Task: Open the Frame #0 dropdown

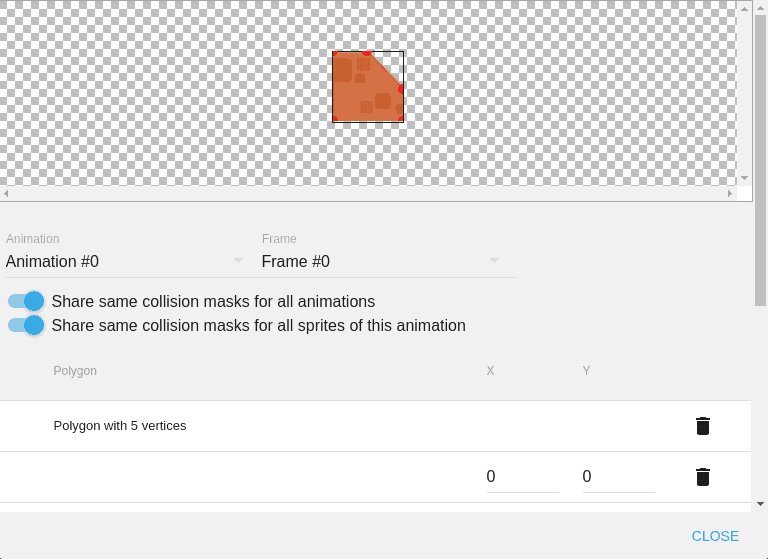Action: coord(380,261)
